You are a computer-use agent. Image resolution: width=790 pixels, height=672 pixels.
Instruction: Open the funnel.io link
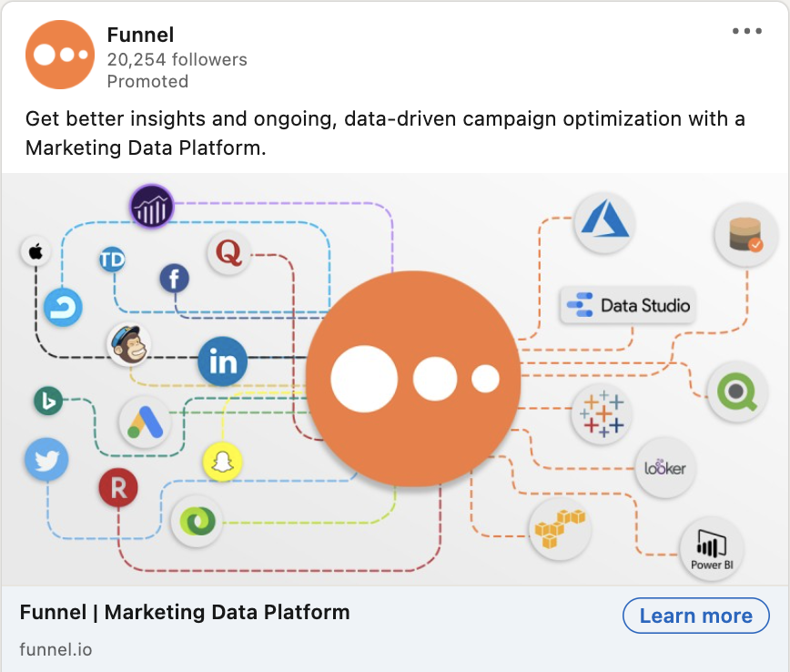point(56,650)
